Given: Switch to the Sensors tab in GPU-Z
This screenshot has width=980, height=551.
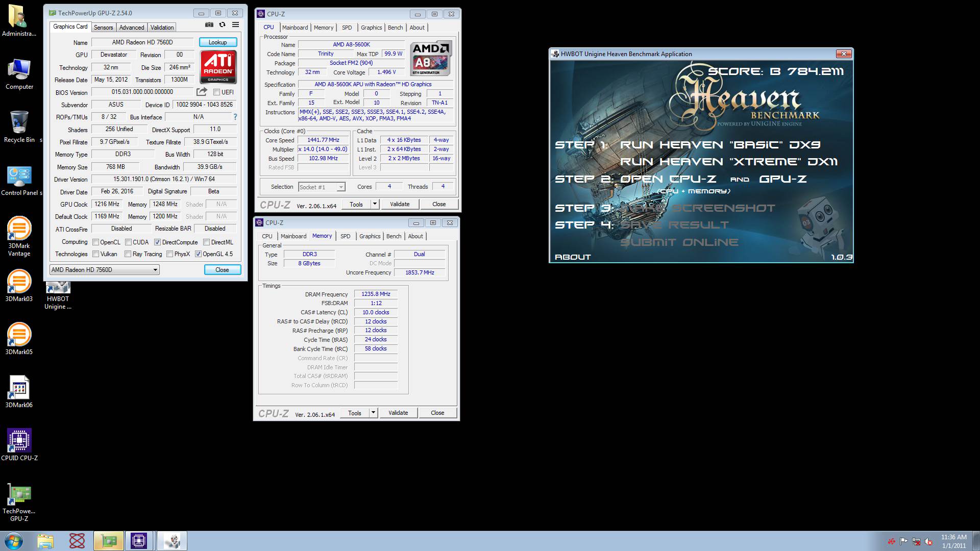Looking at the screenshot, I should tap(103, 28).
